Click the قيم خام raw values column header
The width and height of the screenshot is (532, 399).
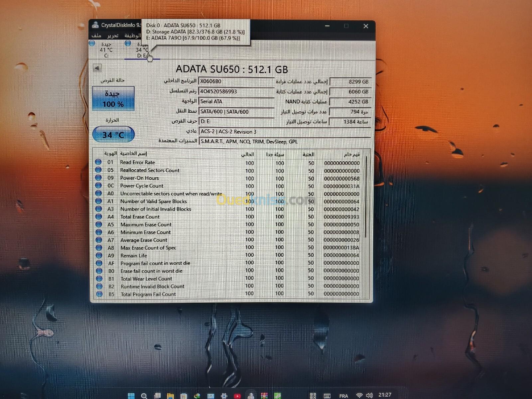click(x=352, y=154)
